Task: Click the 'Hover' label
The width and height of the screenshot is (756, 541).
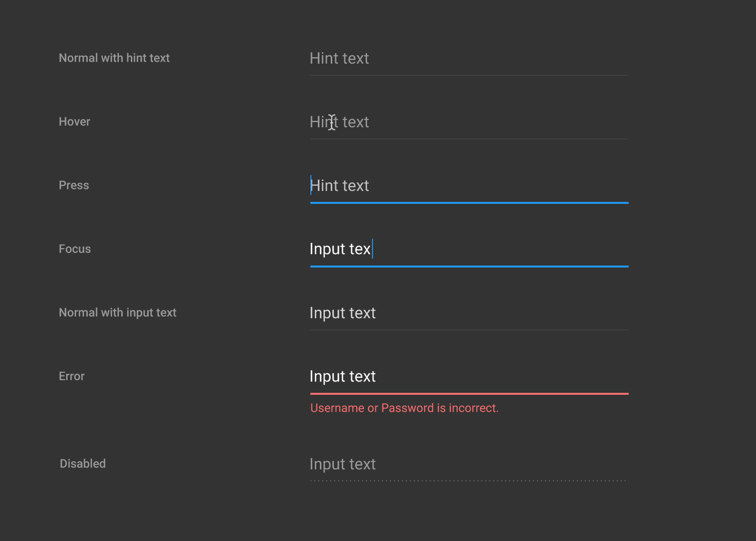Action: coord(74,121)
